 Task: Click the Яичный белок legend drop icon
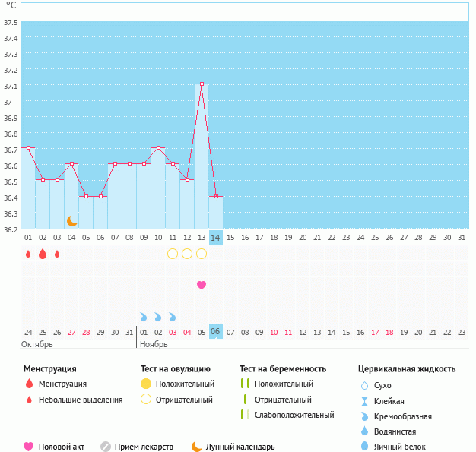(x=365, y=447)
